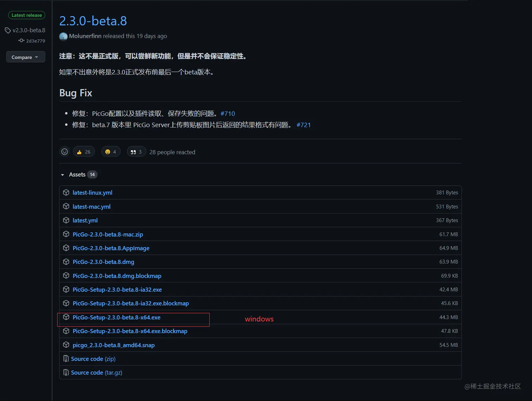Toggle the eyes reaction with 3

coord(136,152)
